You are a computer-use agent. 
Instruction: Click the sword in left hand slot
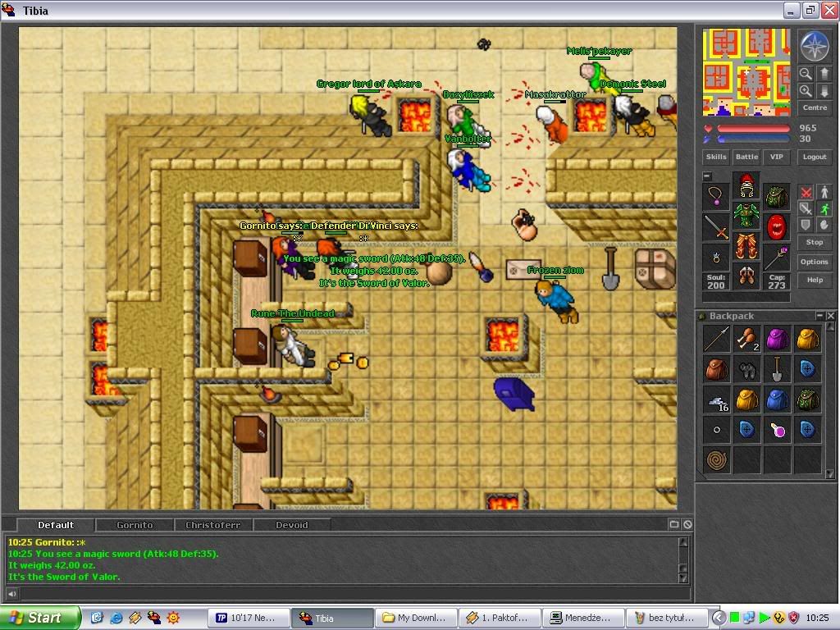(716, 227)
